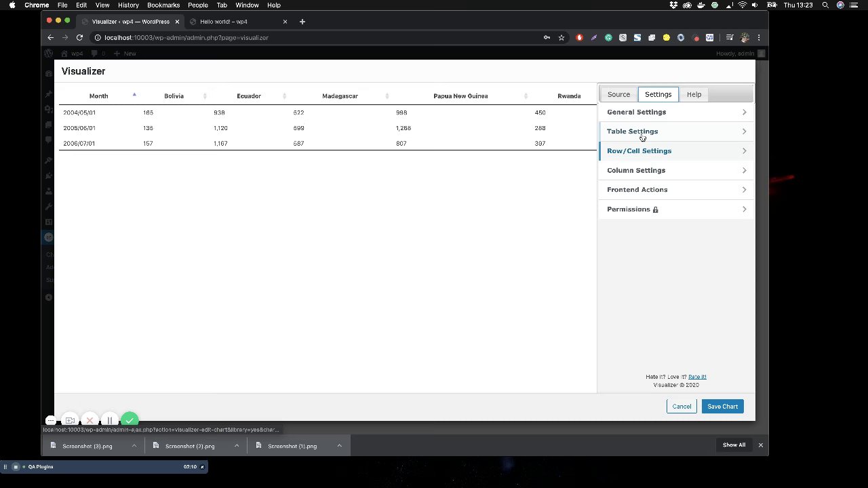This screenshot has height=488, width=868.
Task: Go back using Chrome's back arrow
Action: coord(50,37)
